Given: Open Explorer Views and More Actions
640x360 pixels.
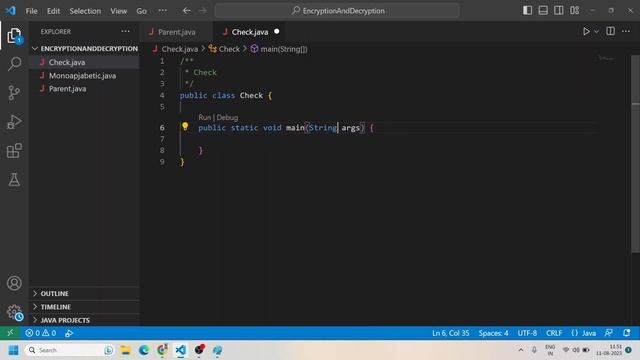Looking at the screenshot, I should click(125, 31).
